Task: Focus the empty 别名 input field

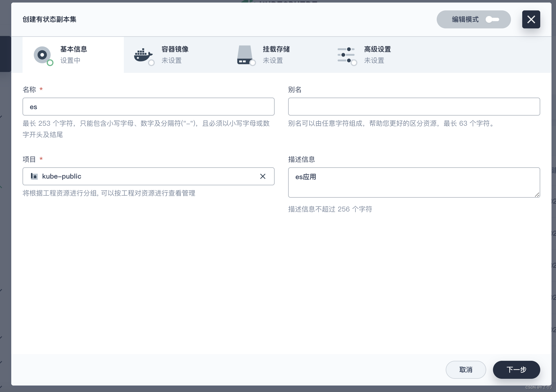Action: 414,107
